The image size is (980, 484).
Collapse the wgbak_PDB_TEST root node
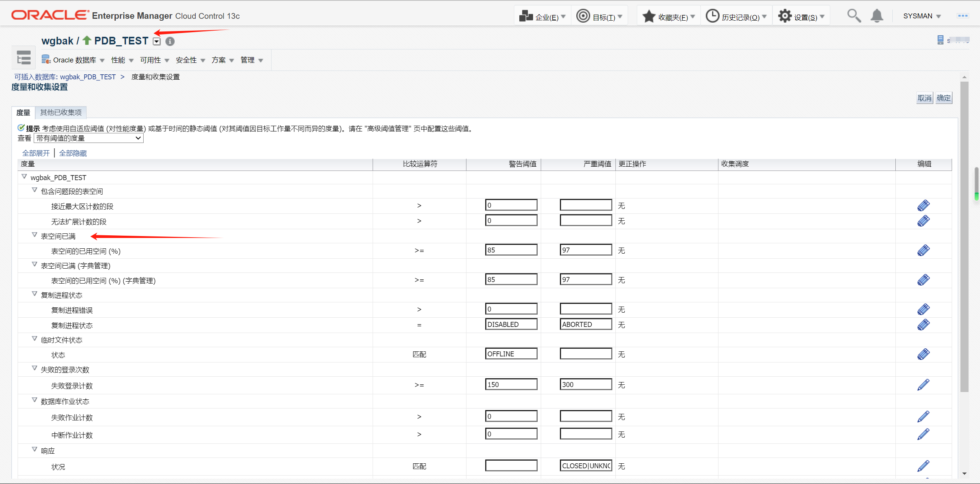click(x=24, y=176)
